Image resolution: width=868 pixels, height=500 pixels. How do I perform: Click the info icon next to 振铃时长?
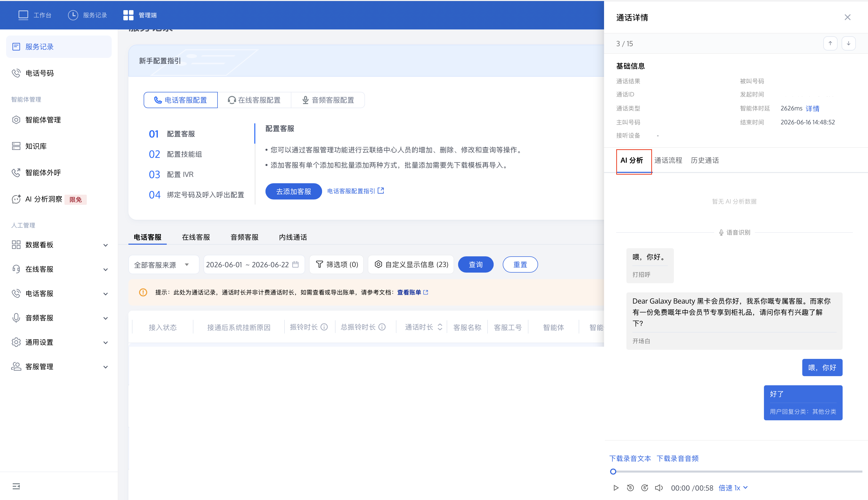[x=324, y=327]
